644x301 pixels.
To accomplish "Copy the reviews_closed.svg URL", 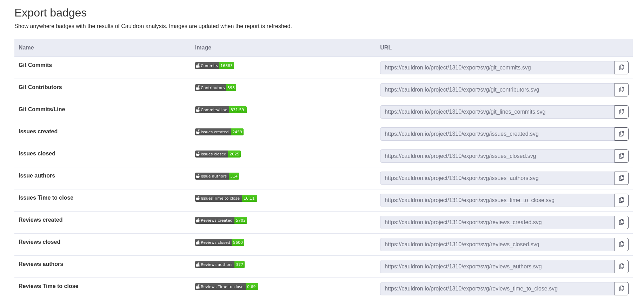I will 621,245.
